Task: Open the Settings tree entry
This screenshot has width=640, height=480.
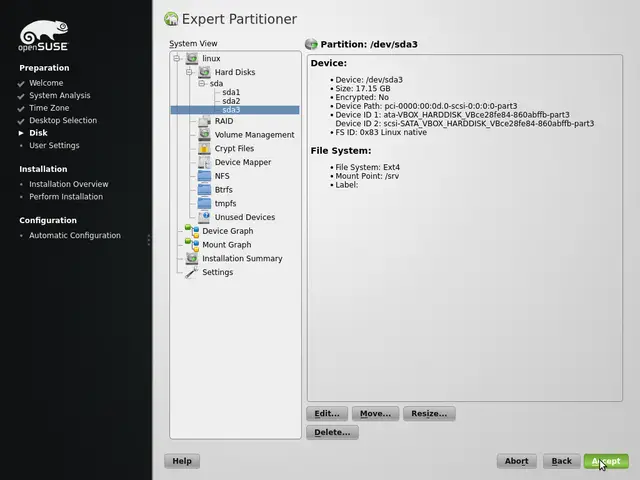Action: pos(218,272)
